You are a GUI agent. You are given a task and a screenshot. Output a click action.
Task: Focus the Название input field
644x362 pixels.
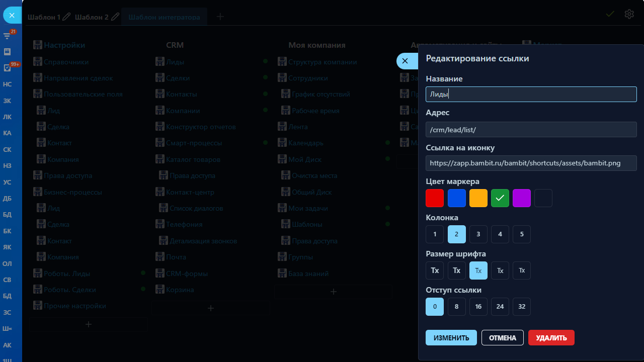pyautogui.click(x=531, y=94)
